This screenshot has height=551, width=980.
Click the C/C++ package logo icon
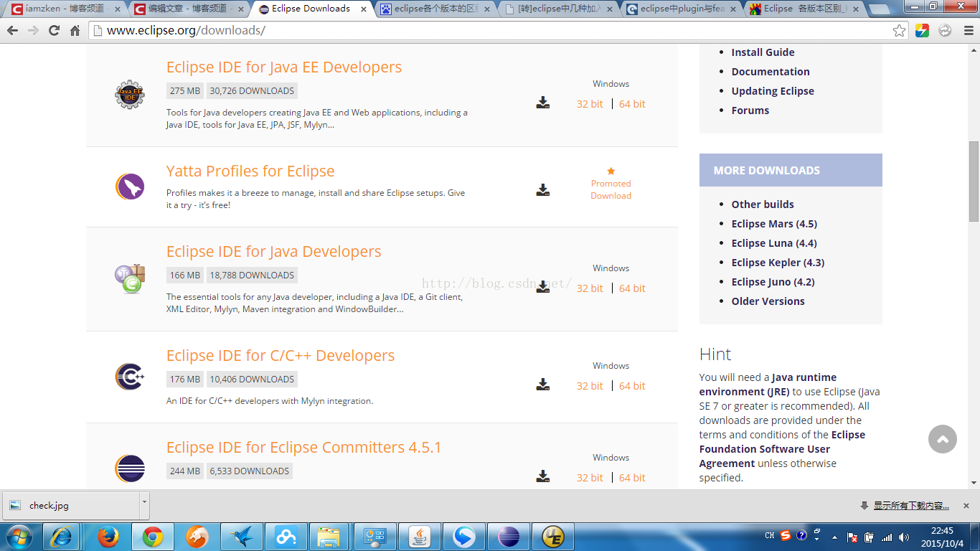(130, 377)
